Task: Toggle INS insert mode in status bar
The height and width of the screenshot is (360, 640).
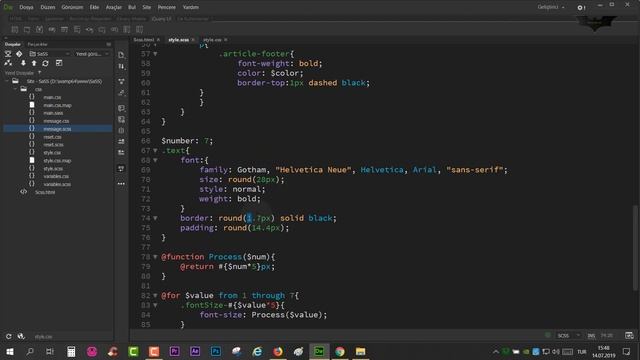Action: tap(591, 336)
